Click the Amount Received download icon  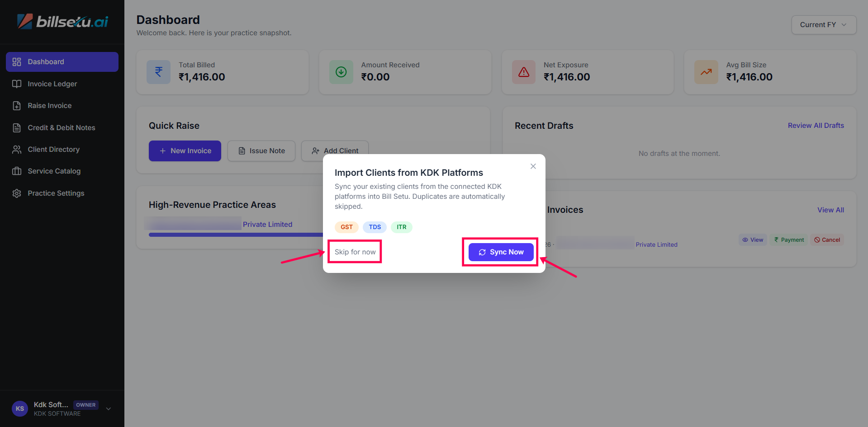click(341, 72)
